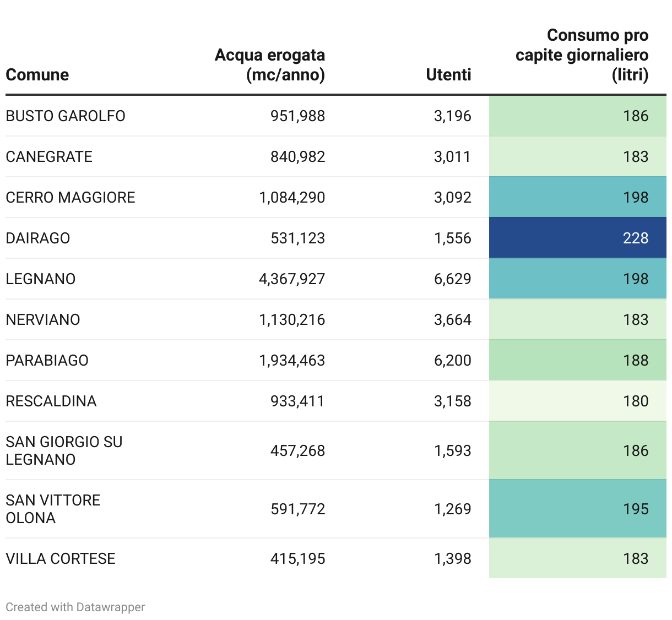The width and height of the screenshot is (672, 620).
Task: Click the teal 198 cell in Legnano row
Action: pyautogui.click(x=577, y=279)
